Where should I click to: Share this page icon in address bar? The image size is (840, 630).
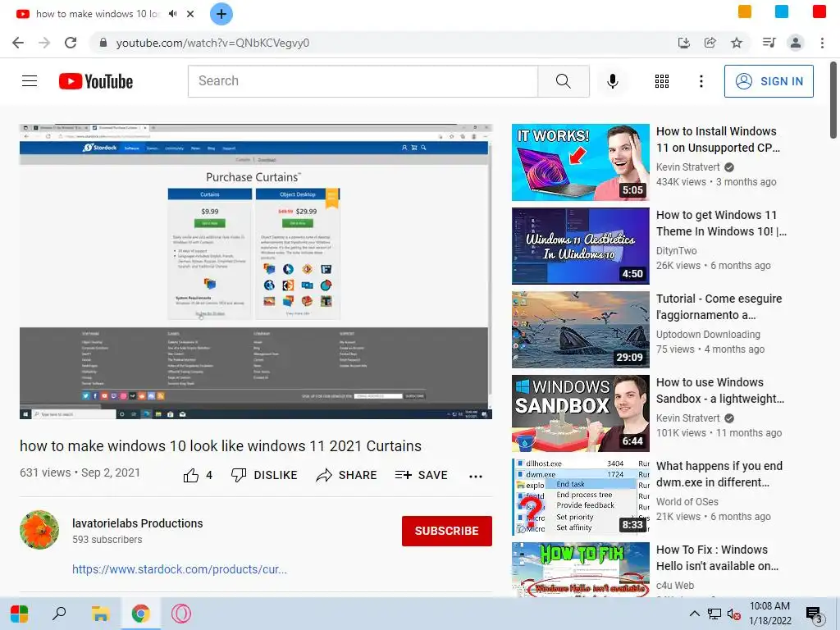pos(710,43)
